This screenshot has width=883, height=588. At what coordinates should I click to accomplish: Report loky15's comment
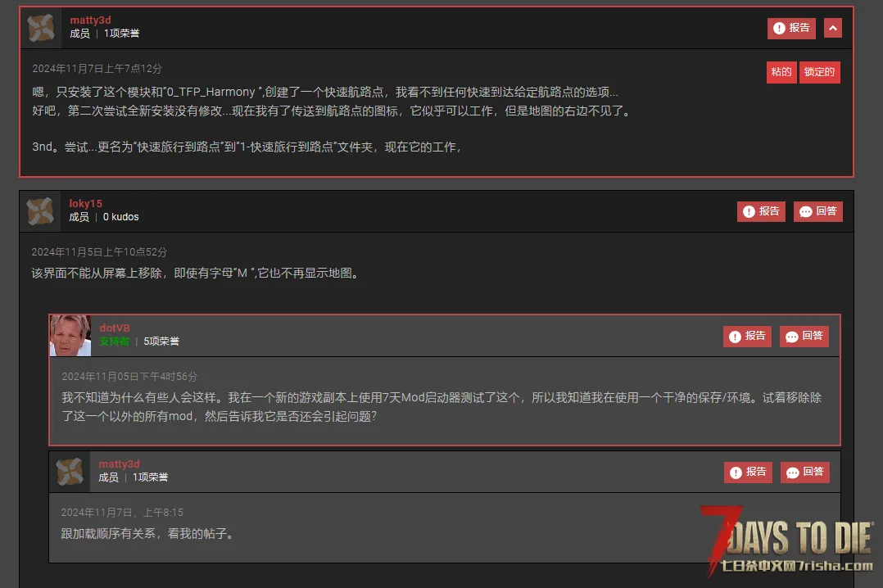(x=761, y=211)
